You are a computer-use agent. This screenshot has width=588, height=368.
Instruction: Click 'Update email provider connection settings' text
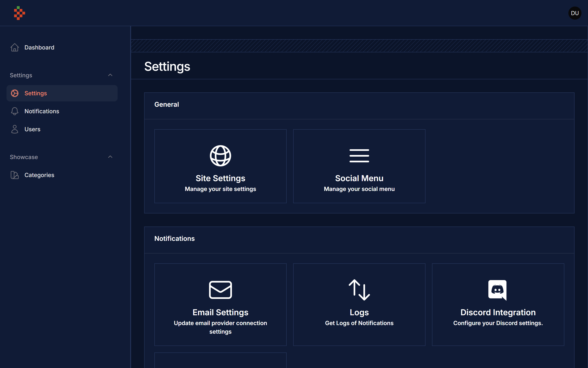point(220,327)
